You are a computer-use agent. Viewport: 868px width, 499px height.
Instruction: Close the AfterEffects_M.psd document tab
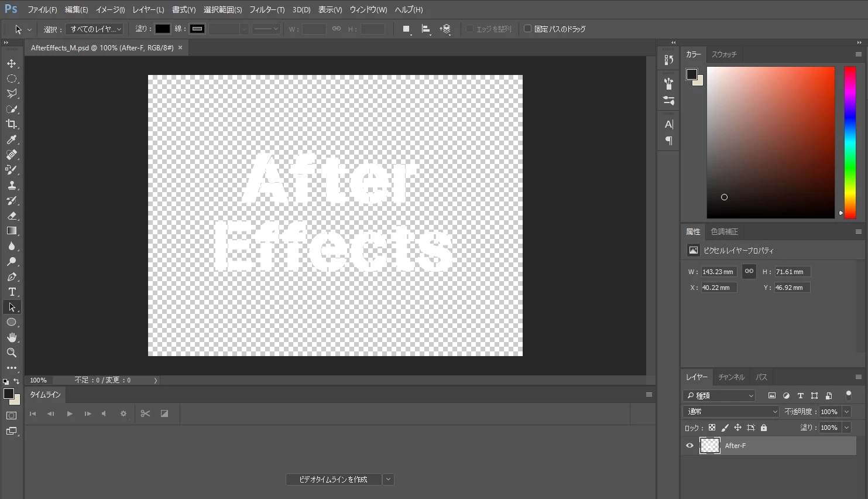tap(180, 47)
